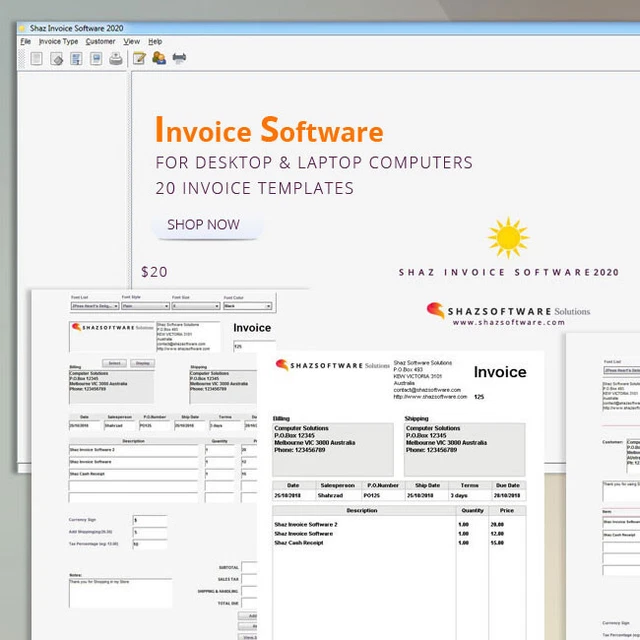The width and height of the screenshot is (640, 640).
Task: Open customers via the two-people icon
Action: pyautogui.click(x=159, y=58)
